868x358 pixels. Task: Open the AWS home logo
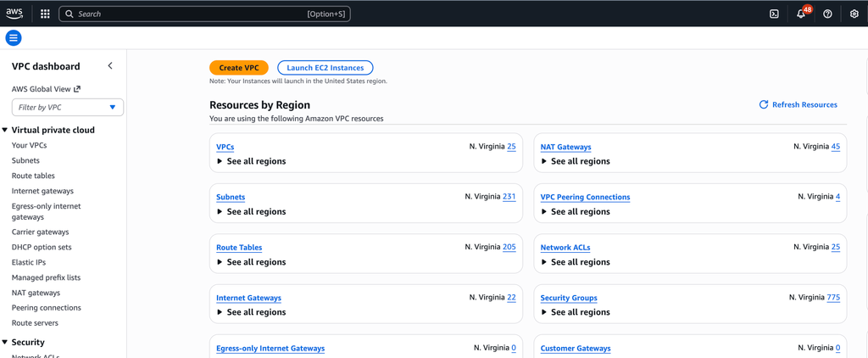(14, 14)
